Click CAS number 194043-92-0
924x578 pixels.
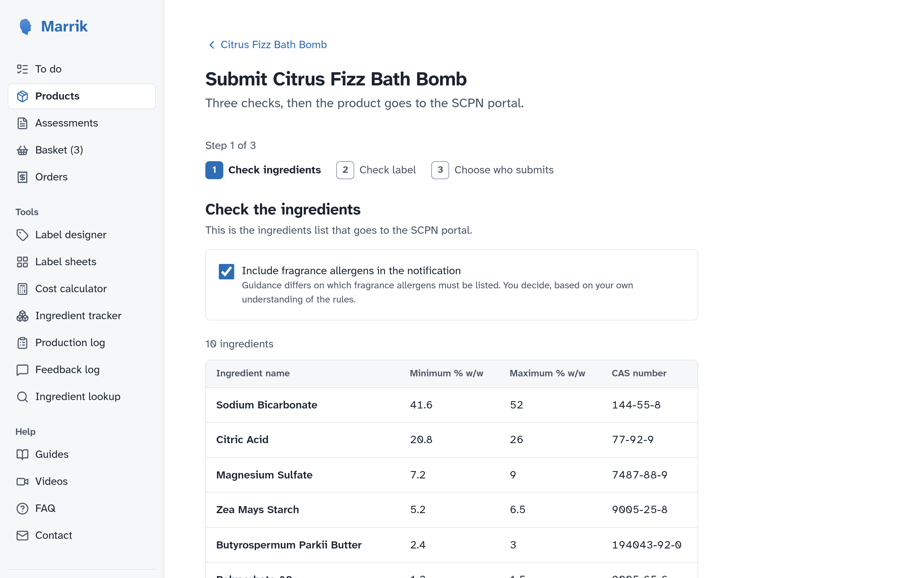[646, 545]
